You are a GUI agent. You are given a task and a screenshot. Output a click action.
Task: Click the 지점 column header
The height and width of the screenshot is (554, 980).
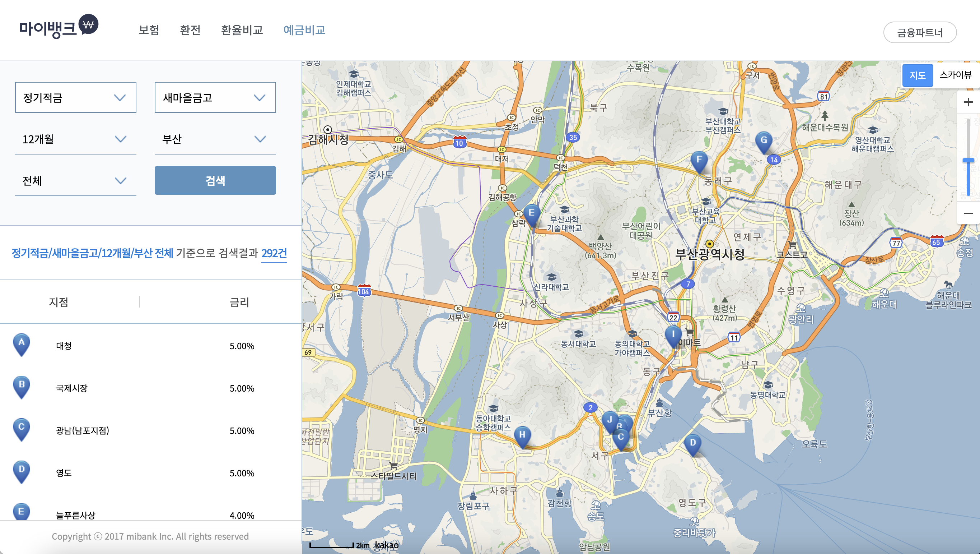click(x=59, y=302)
